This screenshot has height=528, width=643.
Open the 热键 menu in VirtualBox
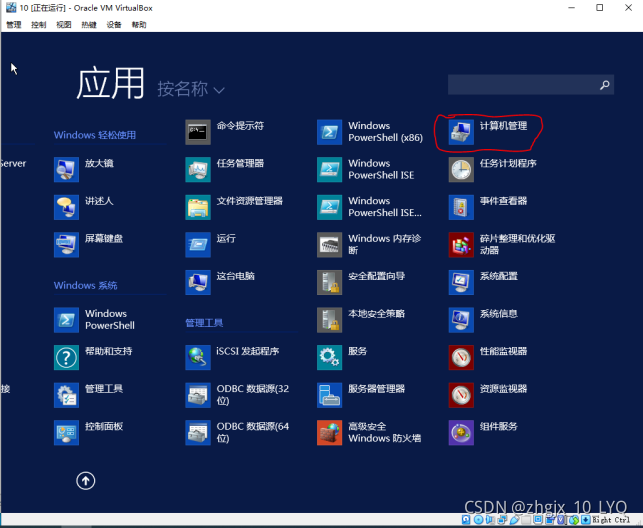89,25
